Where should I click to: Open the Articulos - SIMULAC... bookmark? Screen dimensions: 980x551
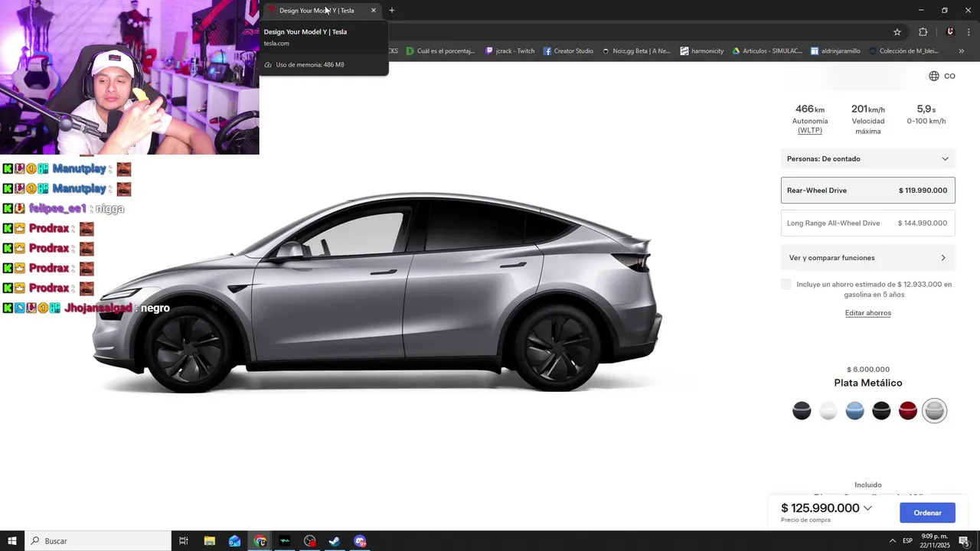click(767, 51)
